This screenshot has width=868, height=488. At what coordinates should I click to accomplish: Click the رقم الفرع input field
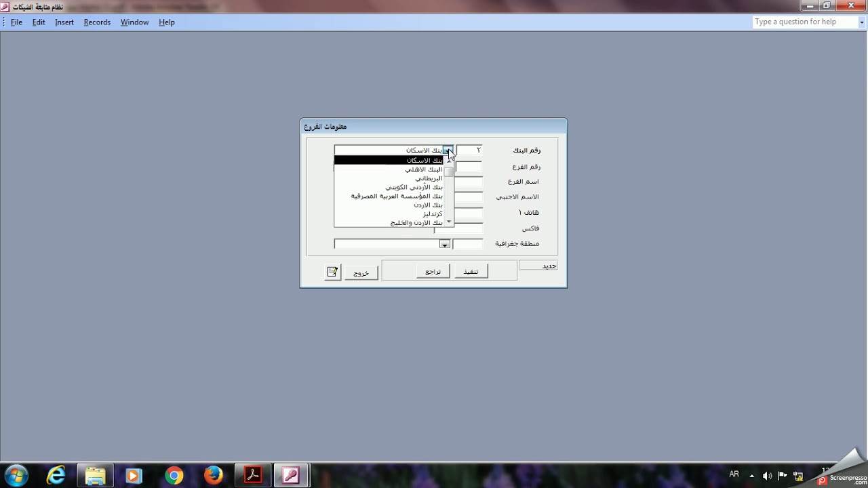pyautogui.click(x=469, y=166)
